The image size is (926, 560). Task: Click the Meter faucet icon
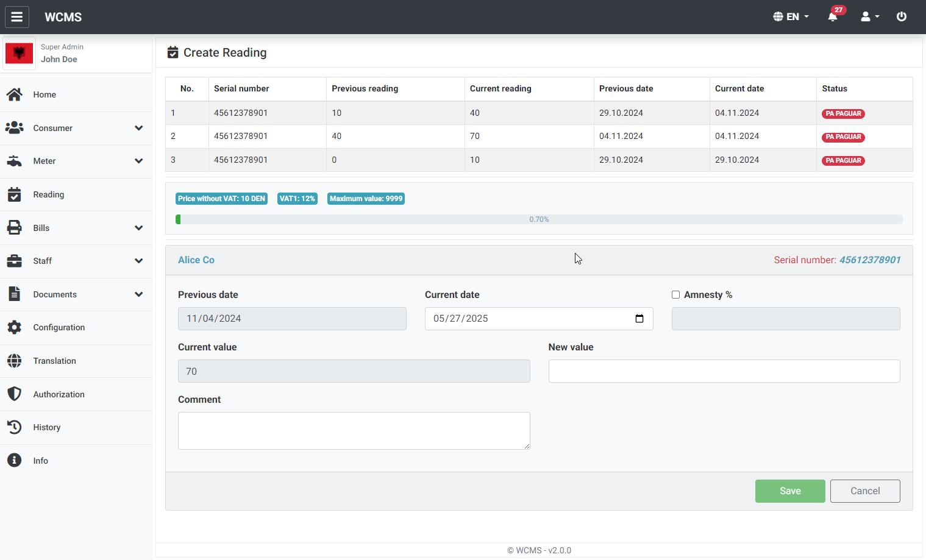coord(15,161)
